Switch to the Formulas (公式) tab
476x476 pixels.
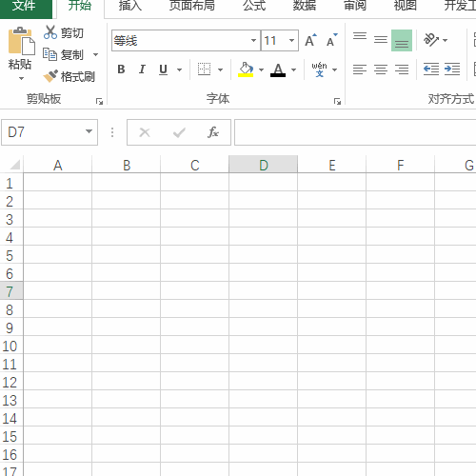coord(254,7)
